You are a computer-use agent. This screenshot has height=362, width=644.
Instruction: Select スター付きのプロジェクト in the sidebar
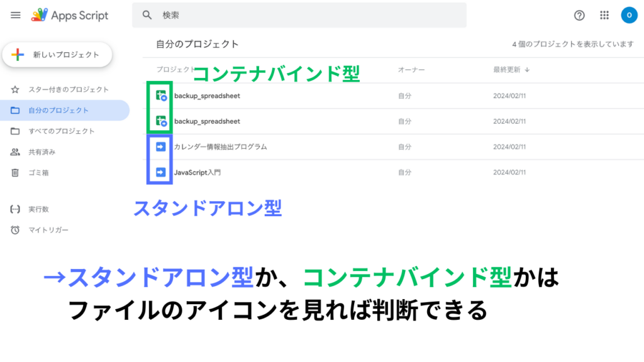coord(68,90)
